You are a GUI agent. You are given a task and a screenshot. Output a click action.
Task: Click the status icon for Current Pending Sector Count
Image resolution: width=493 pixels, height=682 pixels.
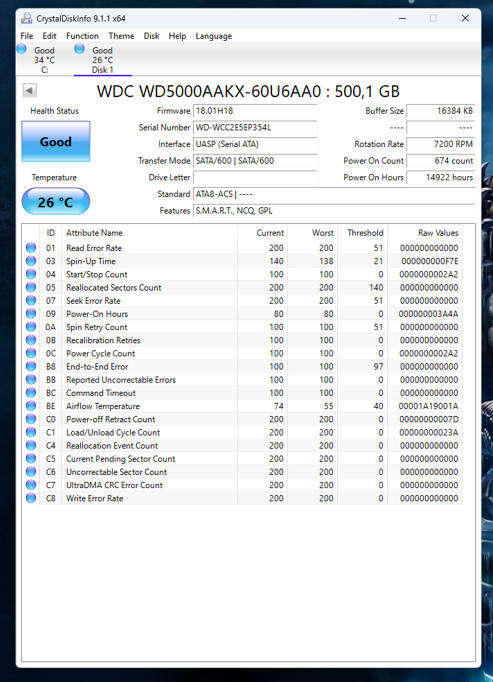(31, 458)
